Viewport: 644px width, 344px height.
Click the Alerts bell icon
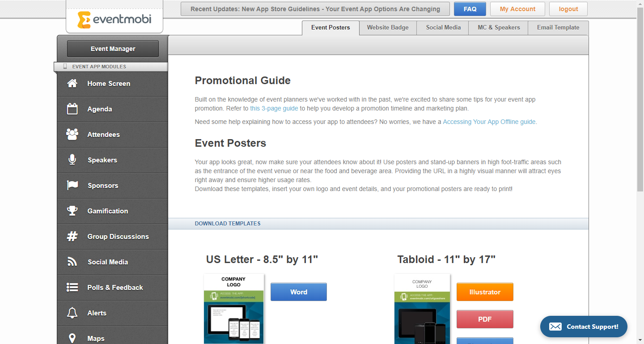tap(72, 313)
